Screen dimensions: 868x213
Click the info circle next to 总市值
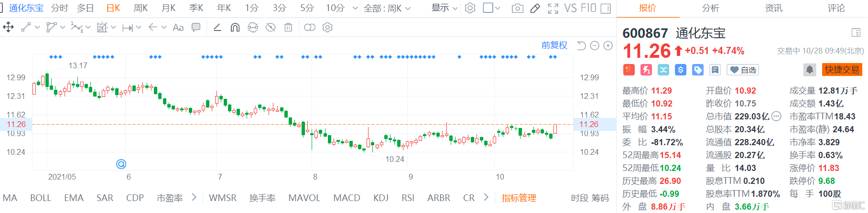coord(776,116)
